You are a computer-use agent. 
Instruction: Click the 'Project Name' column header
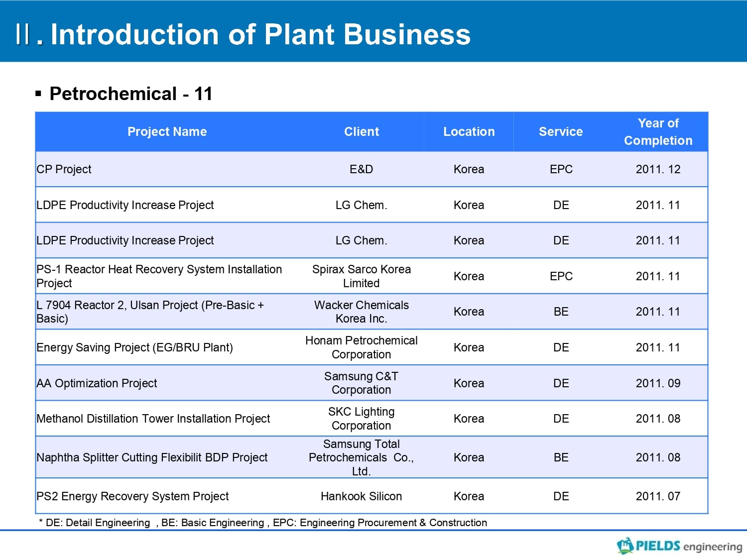point(167,131)
